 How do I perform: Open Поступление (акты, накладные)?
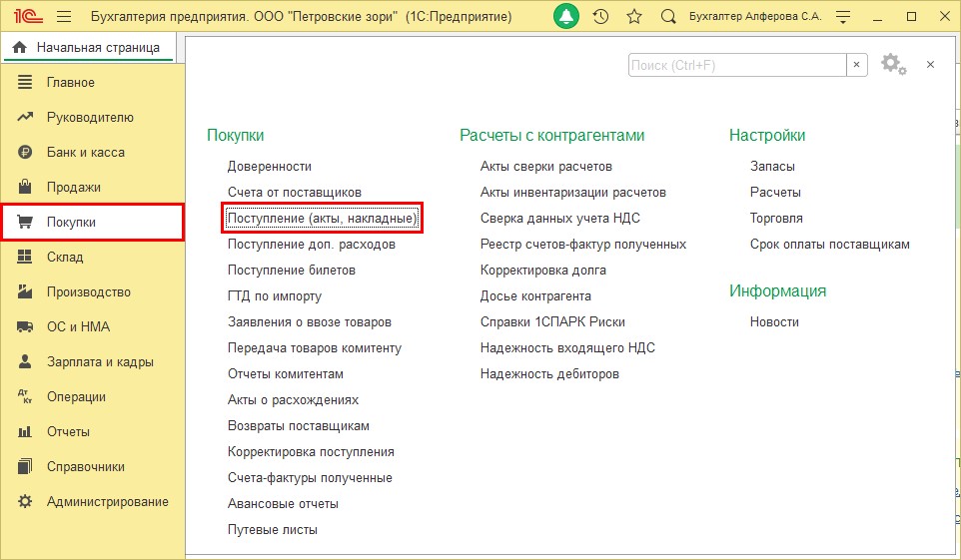coord(322,219)
